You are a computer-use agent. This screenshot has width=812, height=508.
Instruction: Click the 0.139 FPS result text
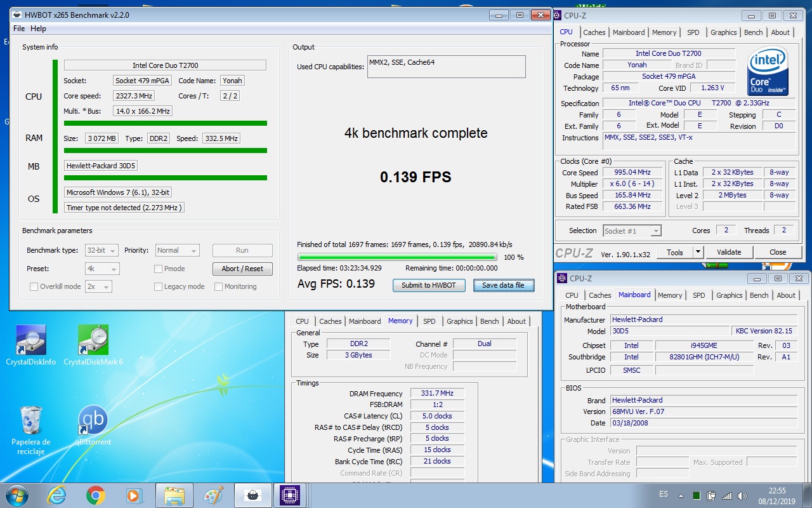[416, 177]
